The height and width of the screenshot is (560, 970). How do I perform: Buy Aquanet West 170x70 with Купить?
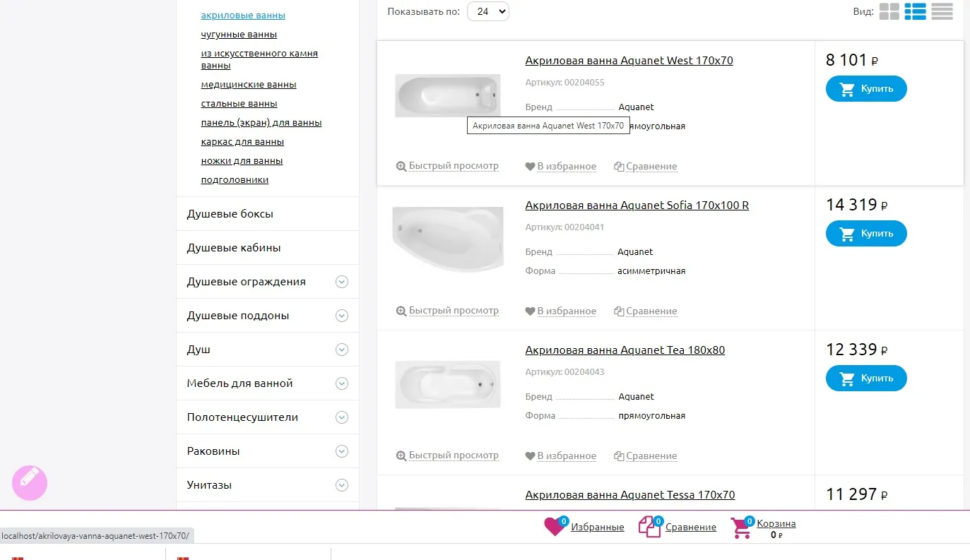(866, 89)
